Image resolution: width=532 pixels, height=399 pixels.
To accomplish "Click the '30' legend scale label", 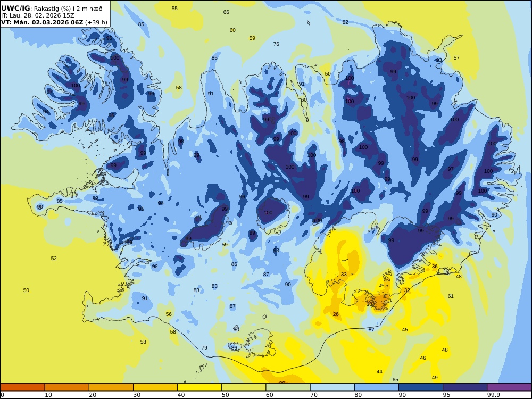I will 137,395.
